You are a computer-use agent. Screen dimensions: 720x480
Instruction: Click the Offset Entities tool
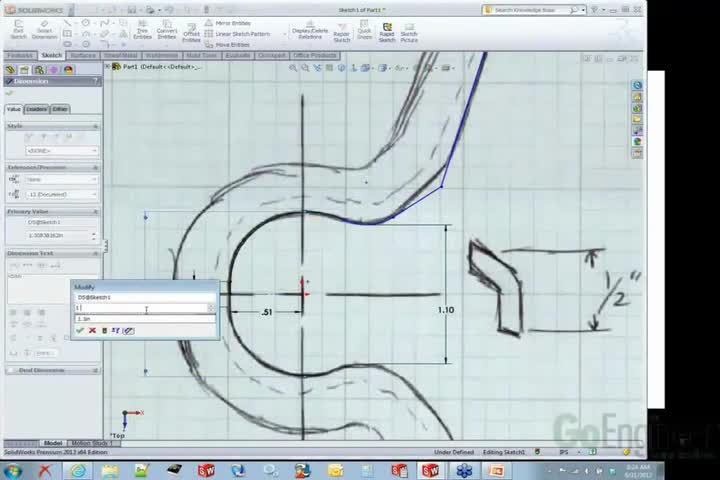pyautogui.click(x=191, y=33)
